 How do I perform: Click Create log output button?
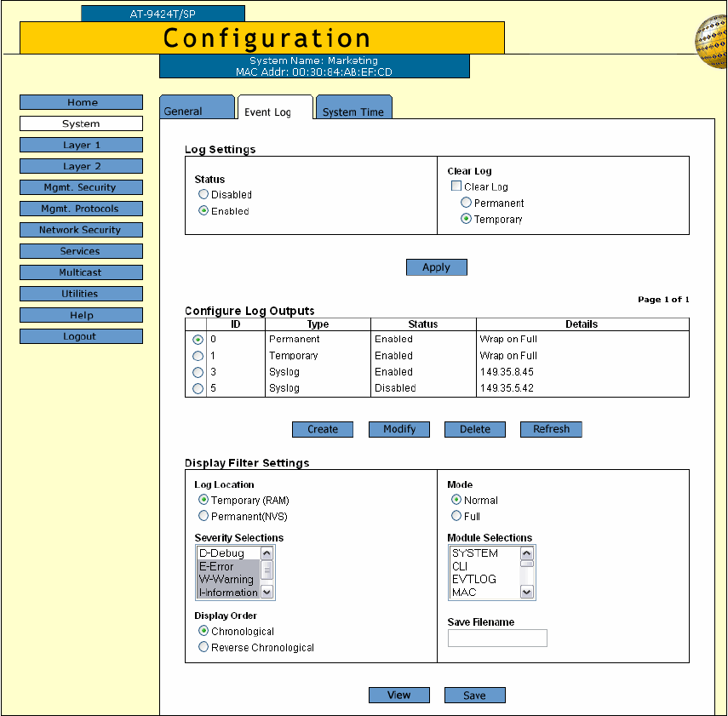(323, 429)
